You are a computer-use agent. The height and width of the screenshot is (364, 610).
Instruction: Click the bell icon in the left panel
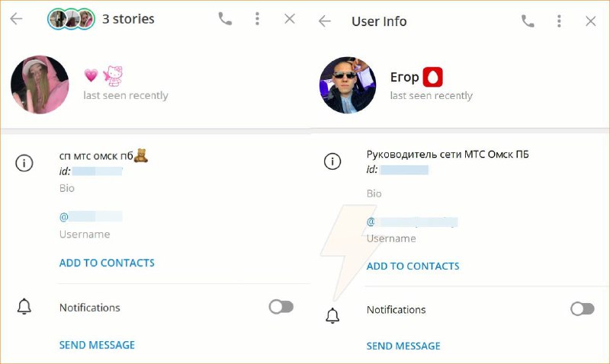(24, 307)
